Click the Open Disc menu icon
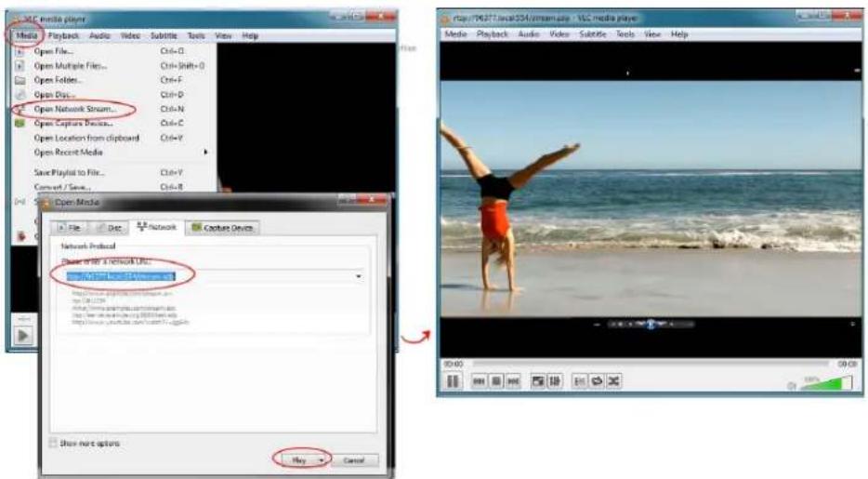 [x=20, y=95]
